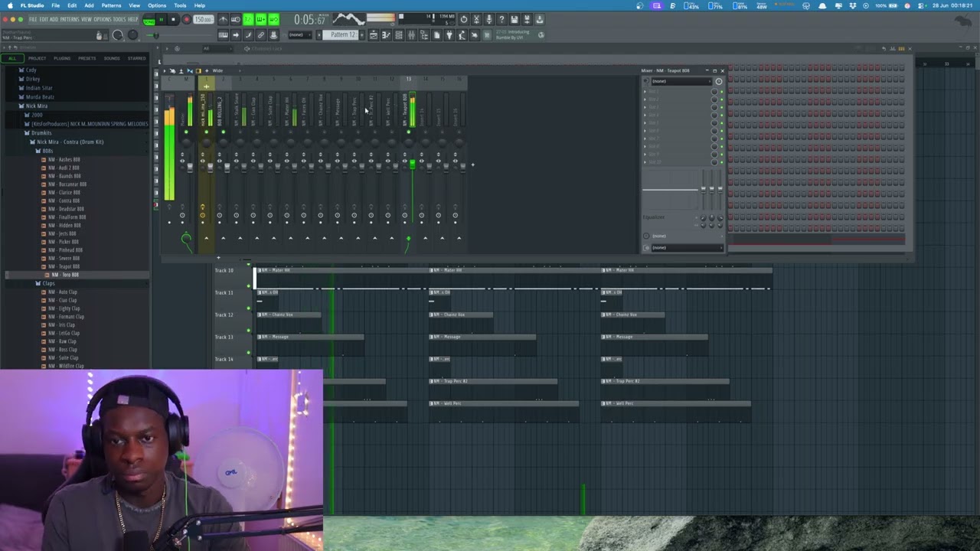Toggle wait-for-input before recording icon
980x551 pixels.
236,19
